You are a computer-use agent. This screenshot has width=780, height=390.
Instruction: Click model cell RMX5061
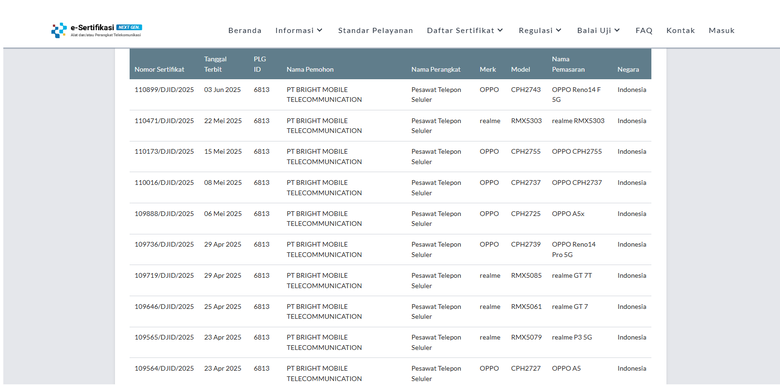pyautogui.click(x=526, y=306)
